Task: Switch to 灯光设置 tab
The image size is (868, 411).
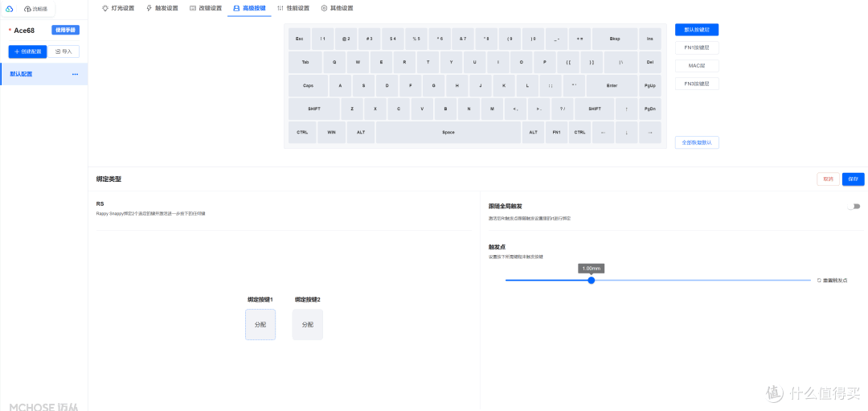Action: click(118, 8)
